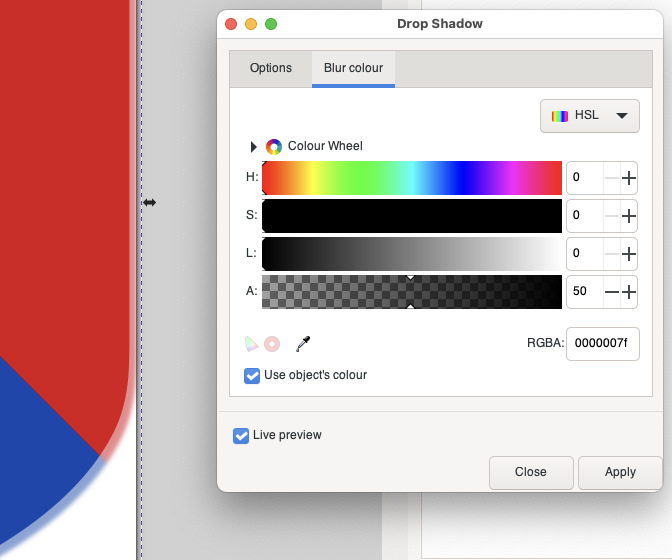Screen dimensions: 672x560
Task: Pick colour with the eyedropper icon
Action: pyautogui.click(x=303, y=344)
